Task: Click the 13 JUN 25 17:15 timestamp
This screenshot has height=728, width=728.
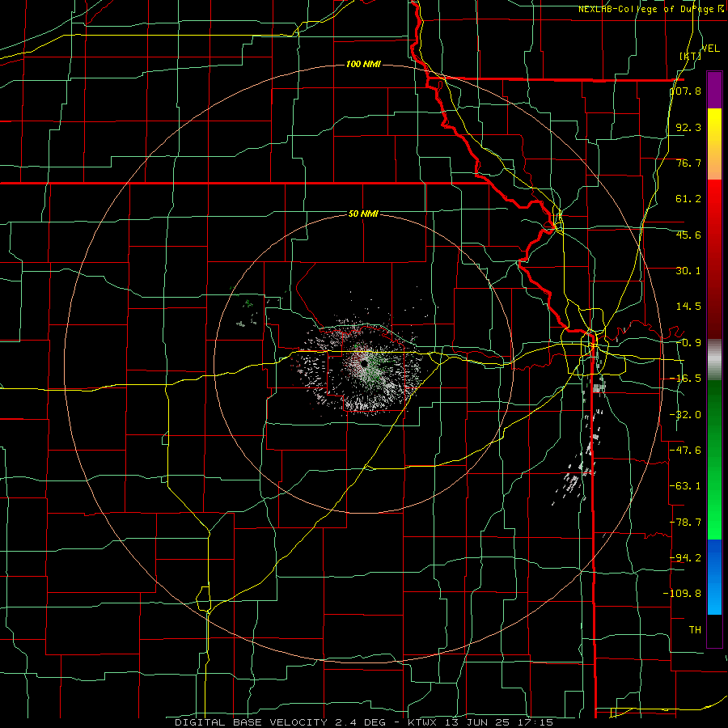Action: [x=500, y=722]
